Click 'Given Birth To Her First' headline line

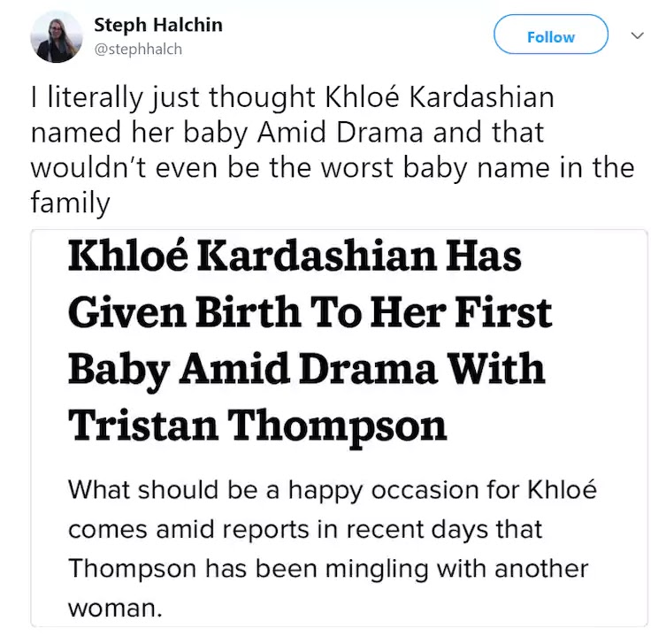pos(310,313)
